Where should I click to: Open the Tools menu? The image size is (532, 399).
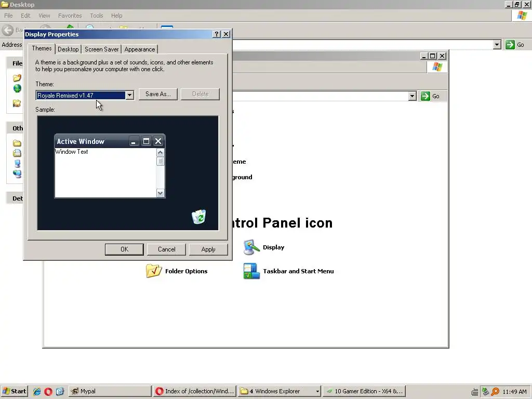[96, 16]
